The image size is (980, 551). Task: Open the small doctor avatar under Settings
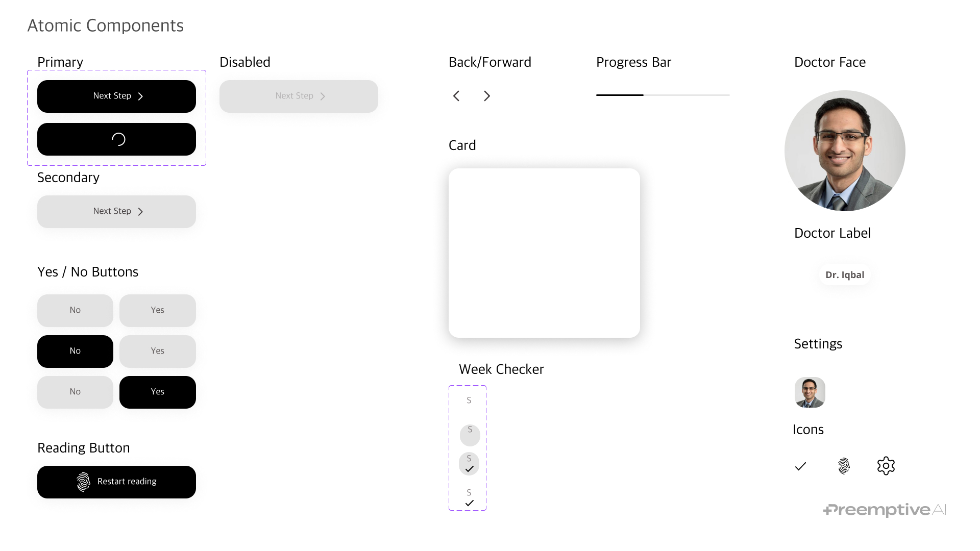(x=810, y=392)
